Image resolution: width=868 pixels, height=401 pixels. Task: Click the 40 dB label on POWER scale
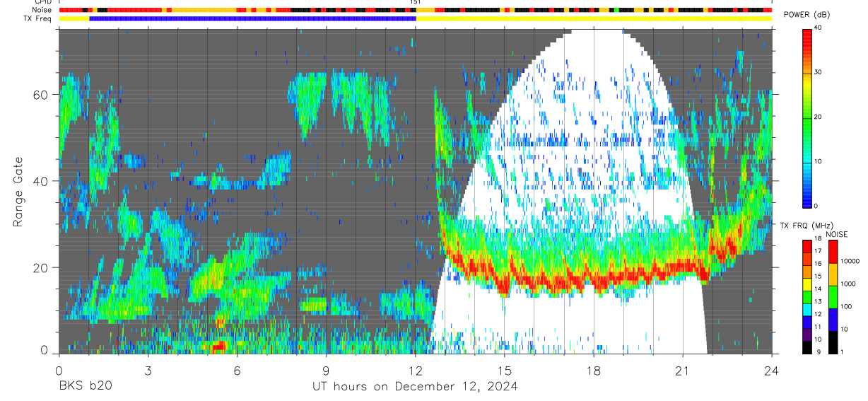click(x=818, y=29)
